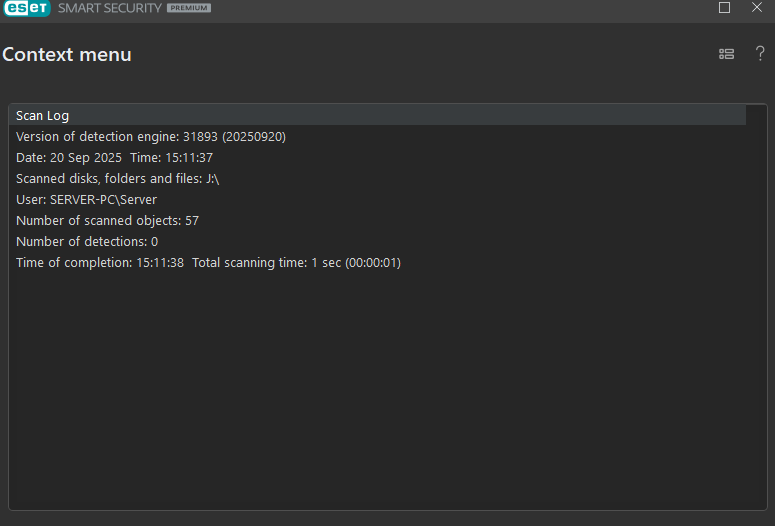Select the Date 20 Sep 2025 entry
The image size is (775, 526).
tap(69, 158)
